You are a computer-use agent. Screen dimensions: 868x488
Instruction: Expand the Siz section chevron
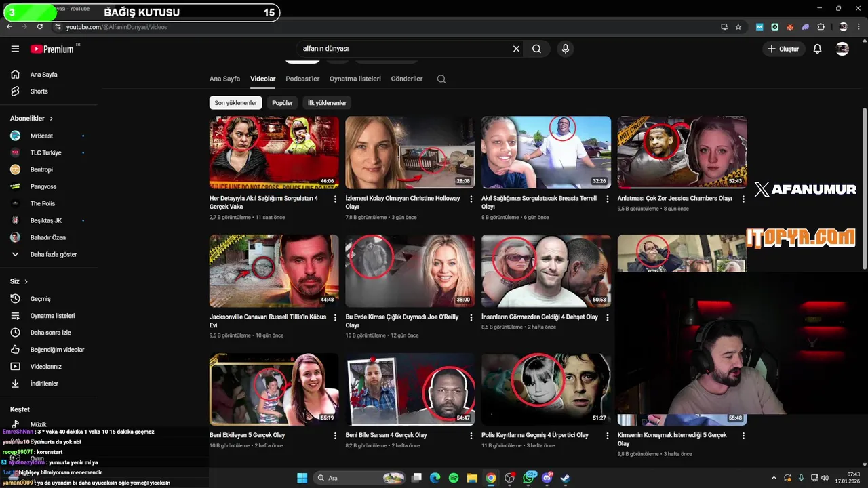(26, 281)
